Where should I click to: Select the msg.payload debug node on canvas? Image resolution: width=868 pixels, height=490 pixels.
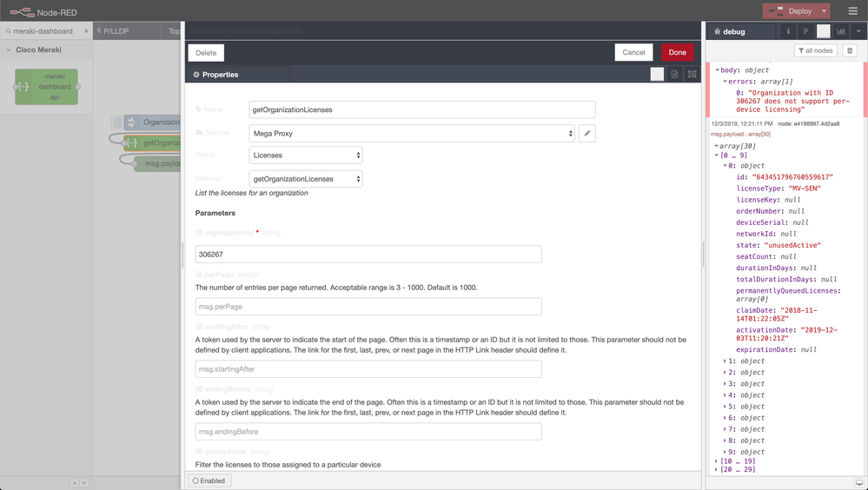click(x=158, y=164)
